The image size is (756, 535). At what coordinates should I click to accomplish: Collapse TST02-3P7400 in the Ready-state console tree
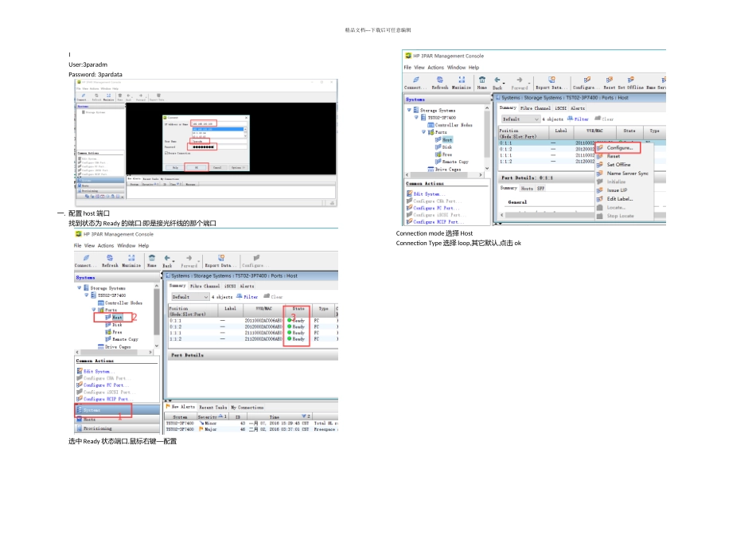click(x=87, y=295)
